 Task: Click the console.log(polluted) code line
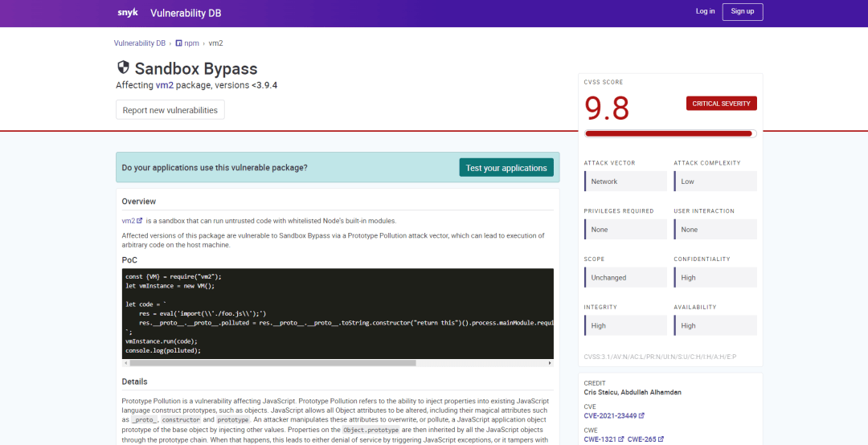(162, 350)
